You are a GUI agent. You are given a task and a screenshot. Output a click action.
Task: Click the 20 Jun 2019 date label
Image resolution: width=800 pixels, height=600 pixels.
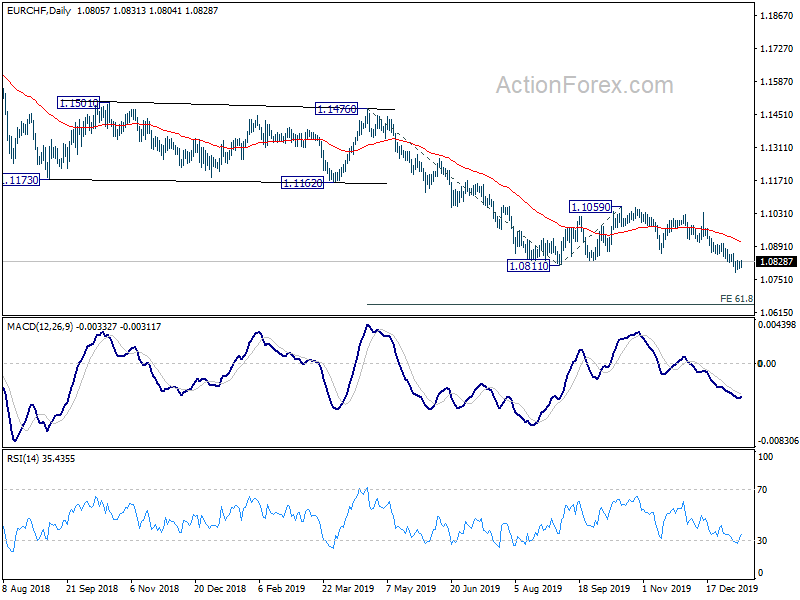[x=475, y=588]
